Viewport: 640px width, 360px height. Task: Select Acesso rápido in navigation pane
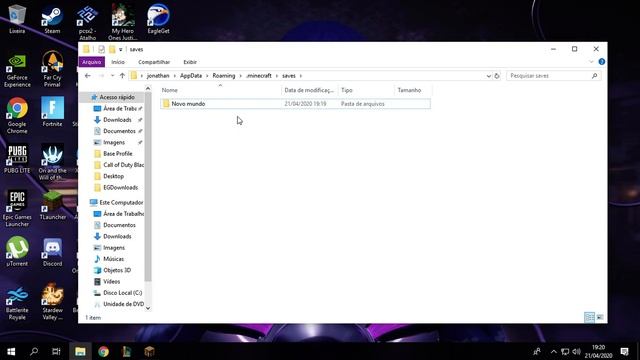click(x=117, y=97)
